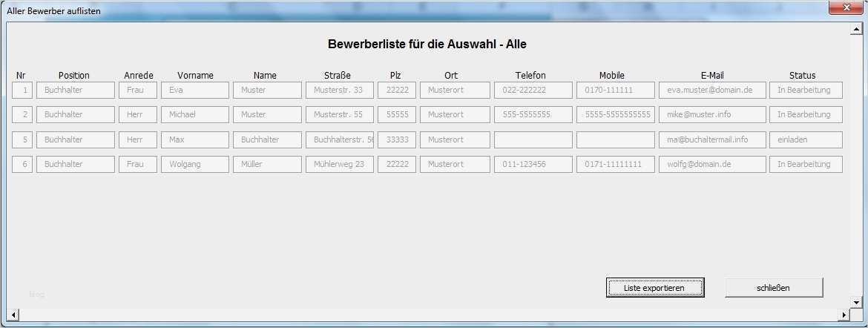Viewport: 868px width, 328px height.
Task: Click the horizontal scrollbar left arrow
Action: point(14,315)
